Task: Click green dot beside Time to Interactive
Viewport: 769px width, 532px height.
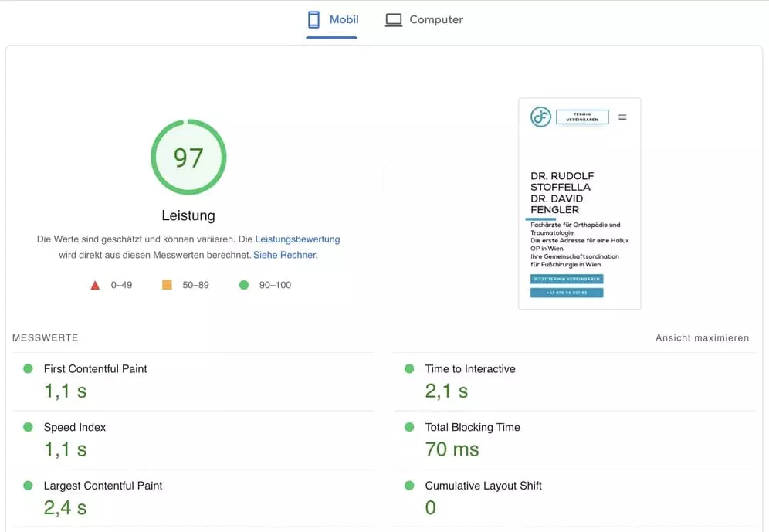Action: [x=409, y=369]
